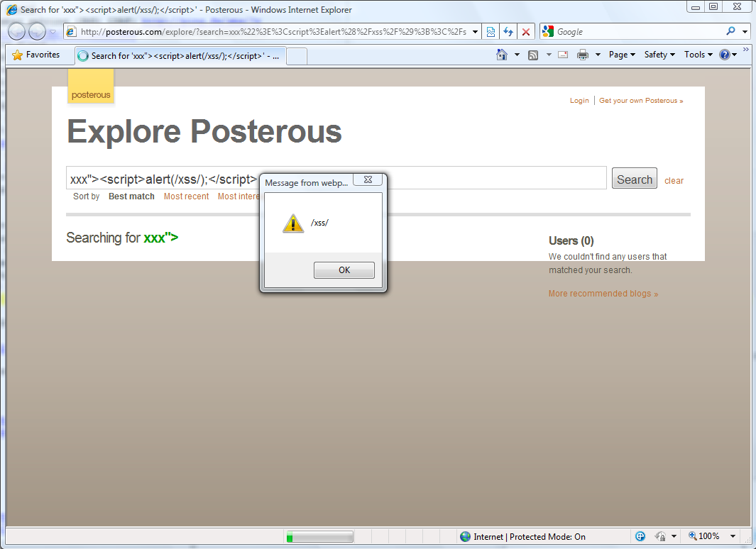Click More recommended blogs link
Screen dimensions: 756x549
tap(603, 294)
